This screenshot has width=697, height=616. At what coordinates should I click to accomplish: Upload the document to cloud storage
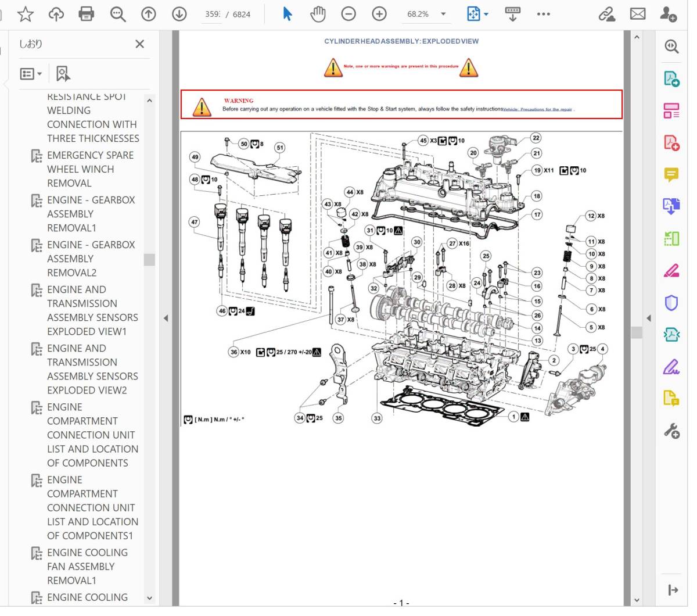click(x=56, y=14)
